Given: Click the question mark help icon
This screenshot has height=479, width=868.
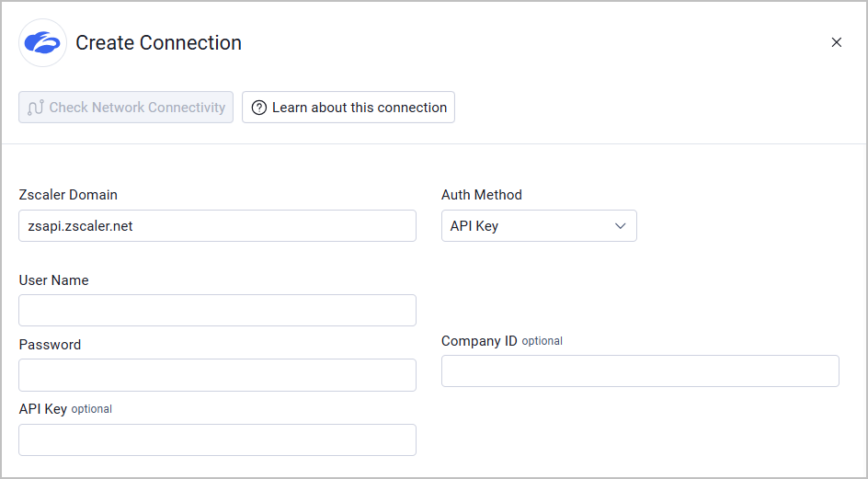Looking at the screenshot, I should 259,108.
